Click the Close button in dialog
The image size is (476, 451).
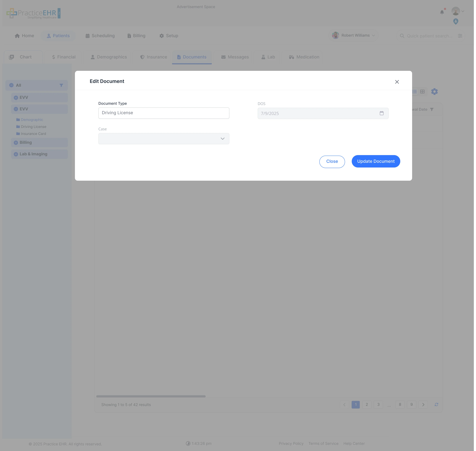332,162
